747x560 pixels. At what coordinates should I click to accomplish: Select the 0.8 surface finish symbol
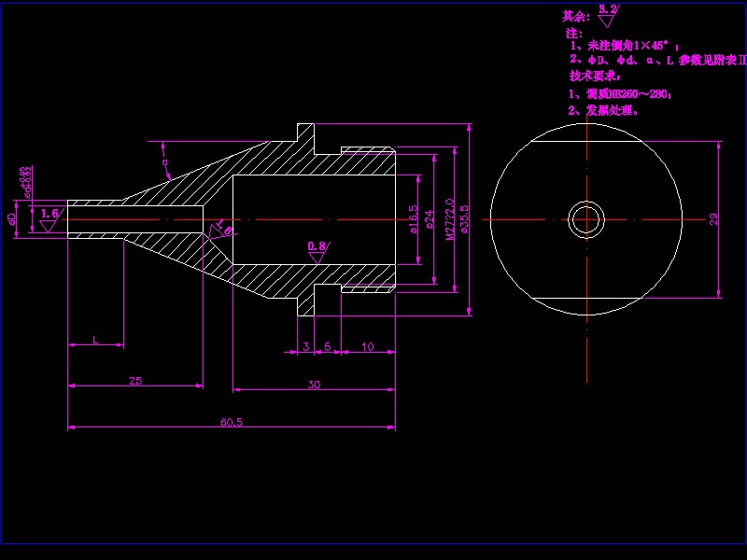tap(317, 245)
